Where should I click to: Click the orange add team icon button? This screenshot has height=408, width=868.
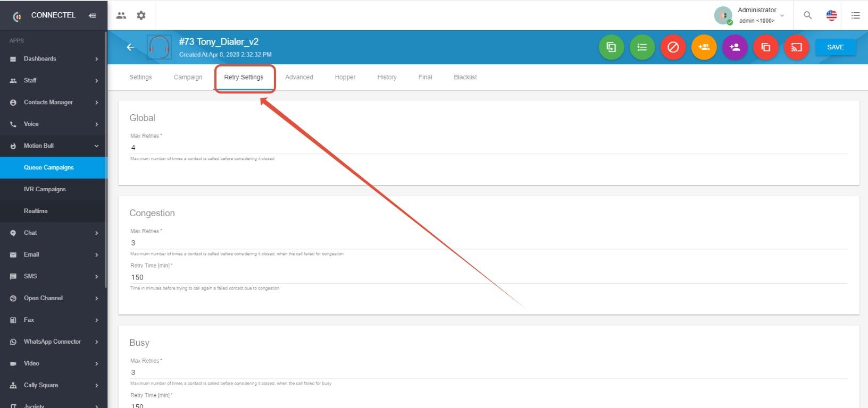point(704,47)
